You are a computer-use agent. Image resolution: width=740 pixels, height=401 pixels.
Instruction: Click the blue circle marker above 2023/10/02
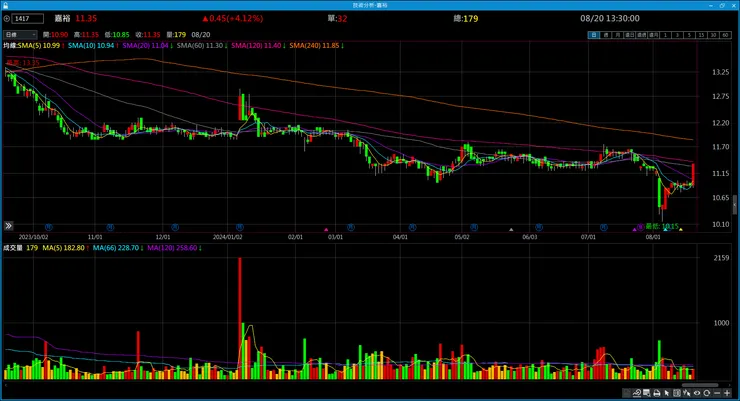pyautogui.click(x=48, y=227)
